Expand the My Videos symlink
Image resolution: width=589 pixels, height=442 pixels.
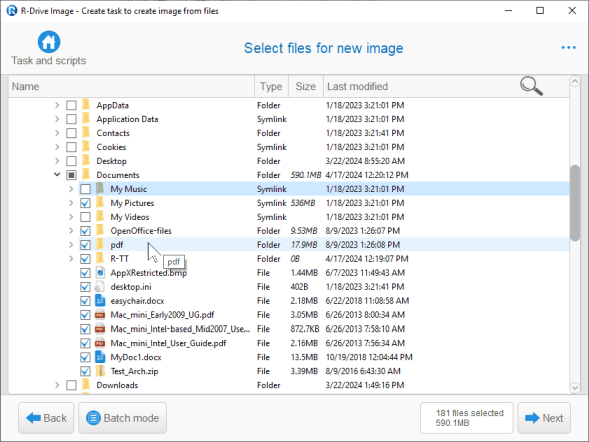coord(71,217)
